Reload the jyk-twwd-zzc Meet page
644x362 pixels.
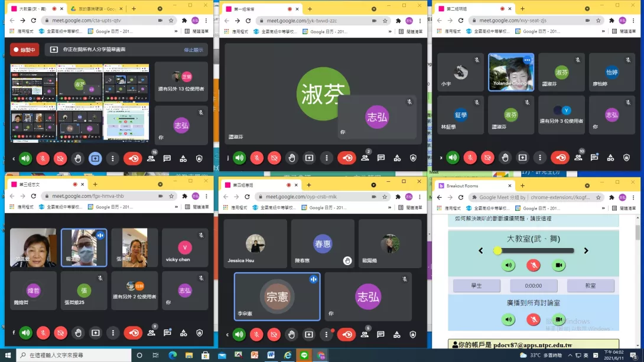(x=248, y=21)
